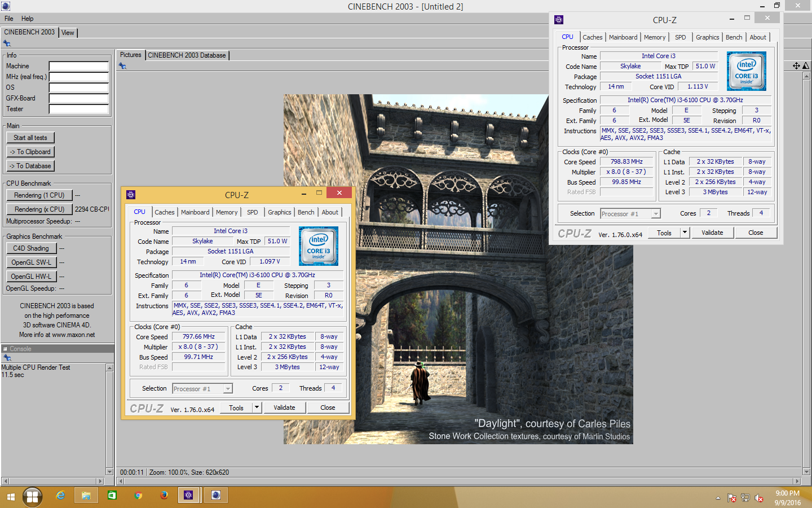The image size is (812, 508).
Task: Click the mountain zoom icon at picture top-right
Action: click(x=805, y=66)
